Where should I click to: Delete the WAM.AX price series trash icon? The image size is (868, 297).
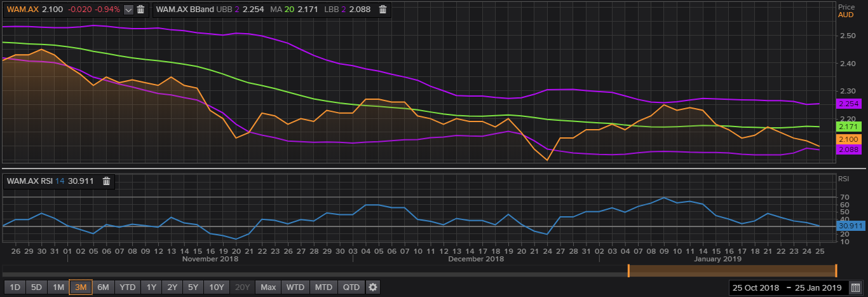(140, 10)
